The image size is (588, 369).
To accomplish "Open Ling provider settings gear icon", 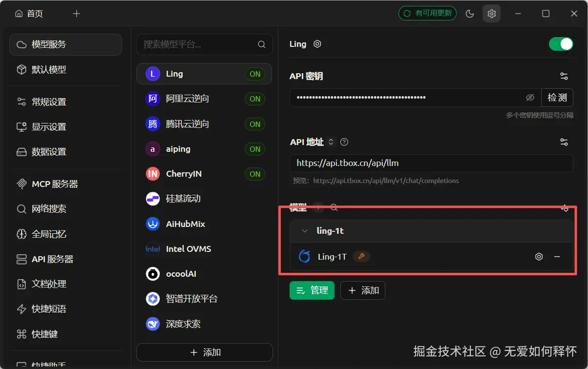I will pyautogui.click(x=317, y=44).
